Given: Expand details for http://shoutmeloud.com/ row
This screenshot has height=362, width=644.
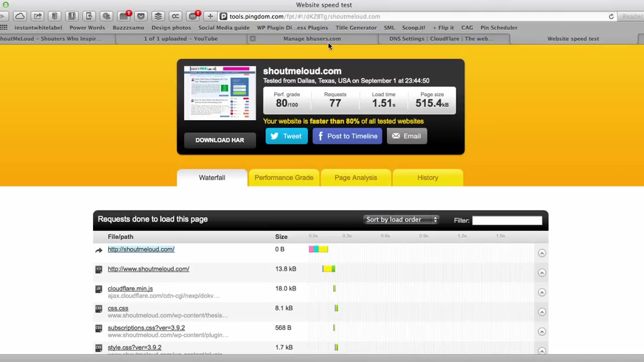Looking at the screenshot, I should pyautogui.click(x=542, y=253).
